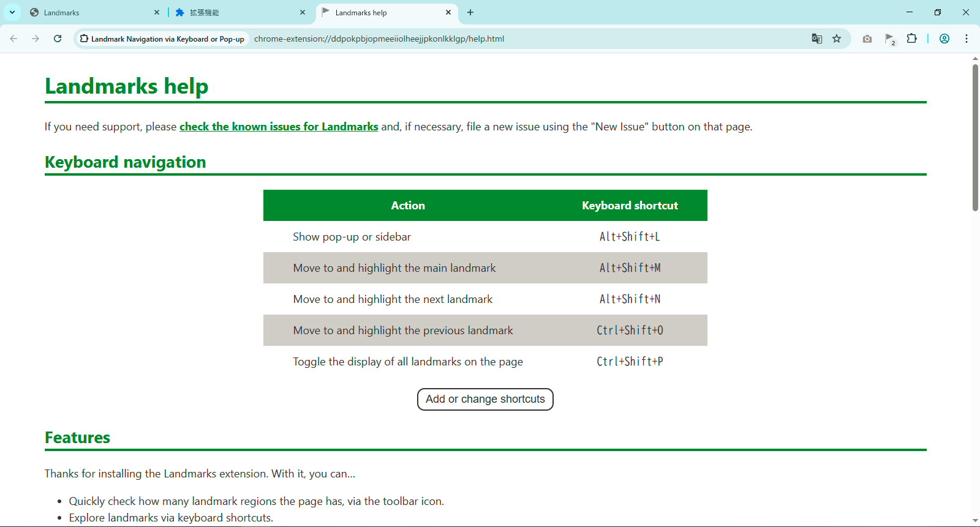The height and width of the screenshot is (527, 980).
Task: Click the Keyboard navigation heading
Action: coord(126,162)
